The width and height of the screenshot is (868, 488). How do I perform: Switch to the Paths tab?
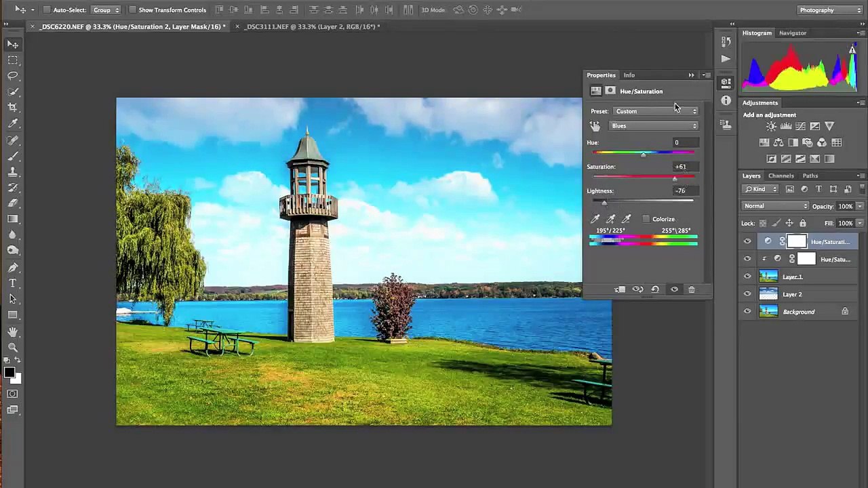(x=810, y=176)
